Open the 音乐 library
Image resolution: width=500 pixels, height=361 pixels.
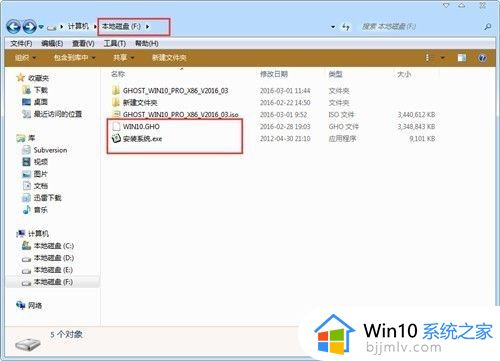point(41,210)
